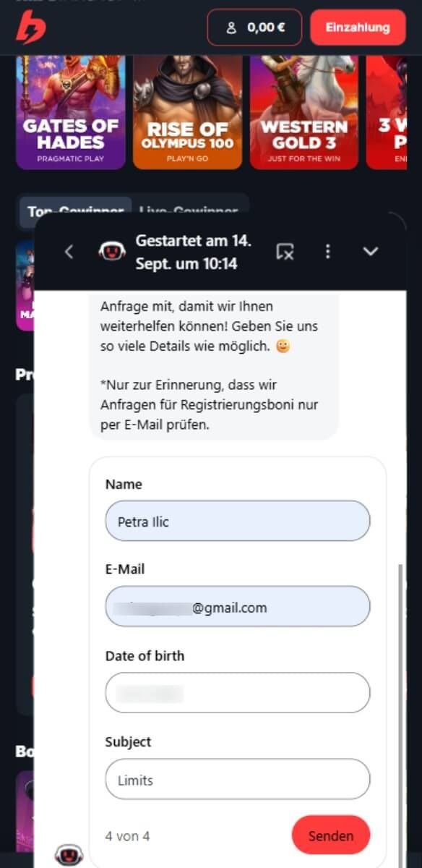Click the red lightning casino logo

tap(32, 27)
